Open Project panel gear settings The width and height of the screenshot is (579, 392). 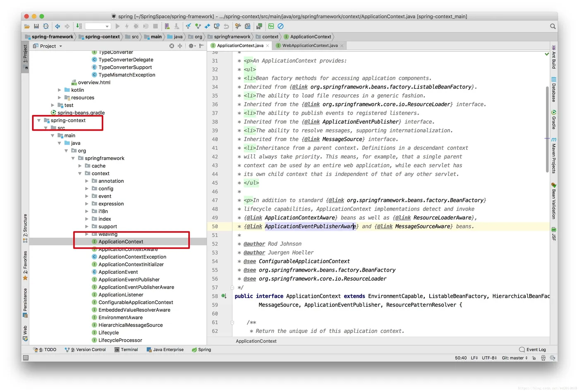(x=191, y=46)
